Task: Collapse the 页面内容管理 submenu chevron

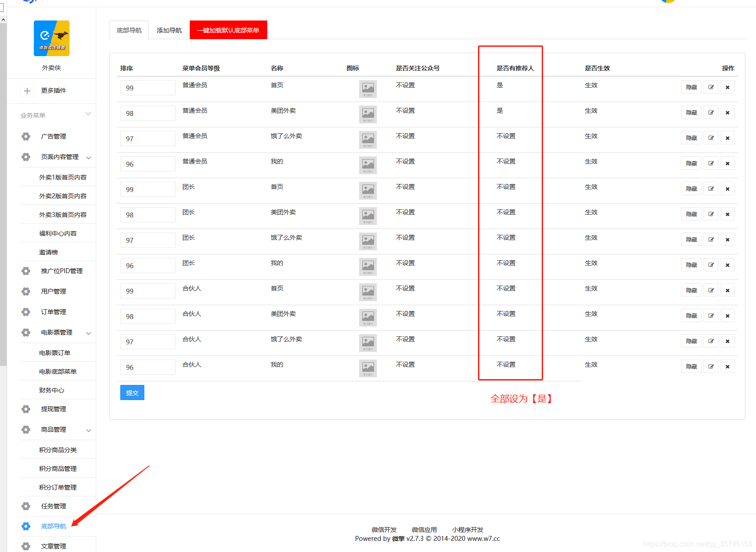Action: 89,158
